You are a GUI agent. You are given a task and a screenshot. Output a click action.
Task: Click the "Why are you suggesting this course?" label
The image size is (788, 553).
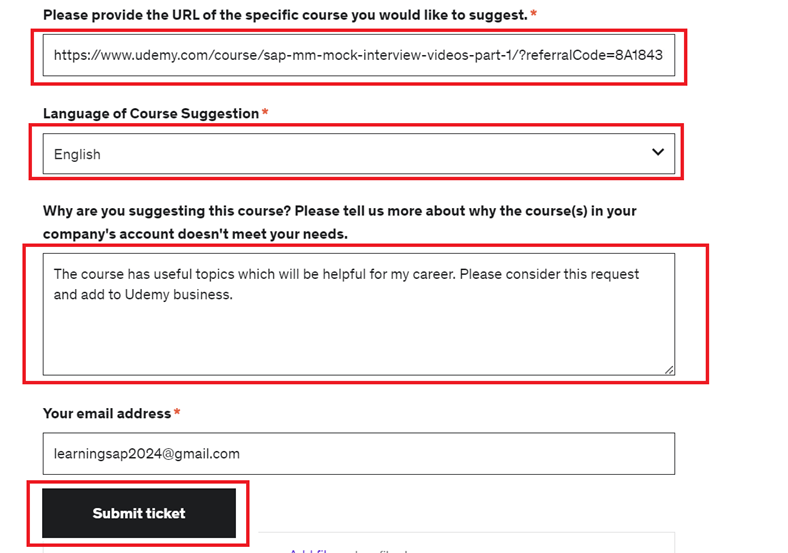[x=339, y=211]
